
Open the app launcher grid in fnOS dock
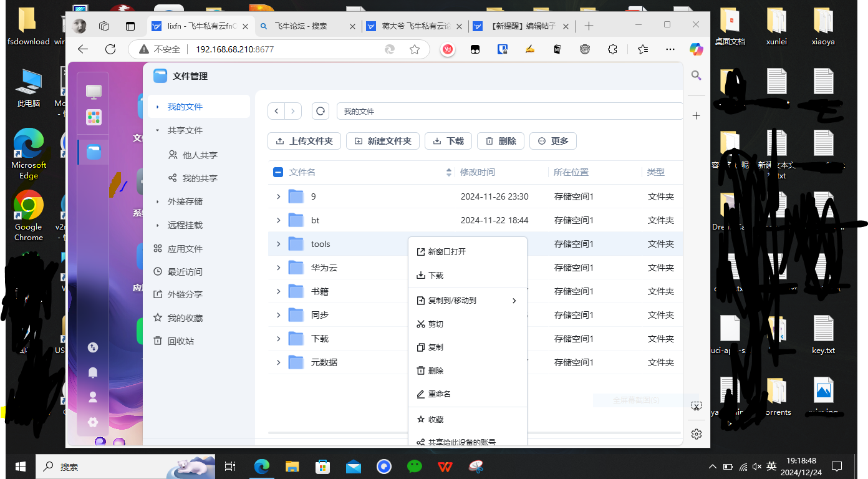pos(94,117)
